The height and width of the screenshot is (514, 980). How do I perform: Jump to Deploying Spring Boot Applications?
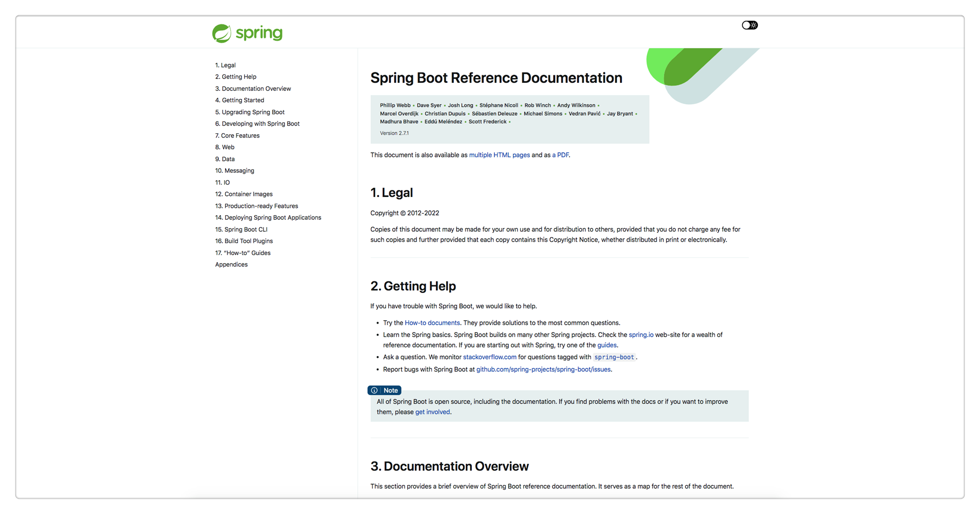pyautogui.click(x=268, y=217)
